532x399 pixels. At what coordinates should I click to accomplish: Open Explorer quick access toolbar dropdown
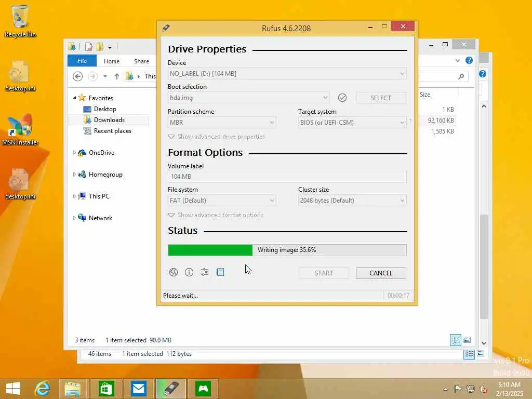[110, 47]
